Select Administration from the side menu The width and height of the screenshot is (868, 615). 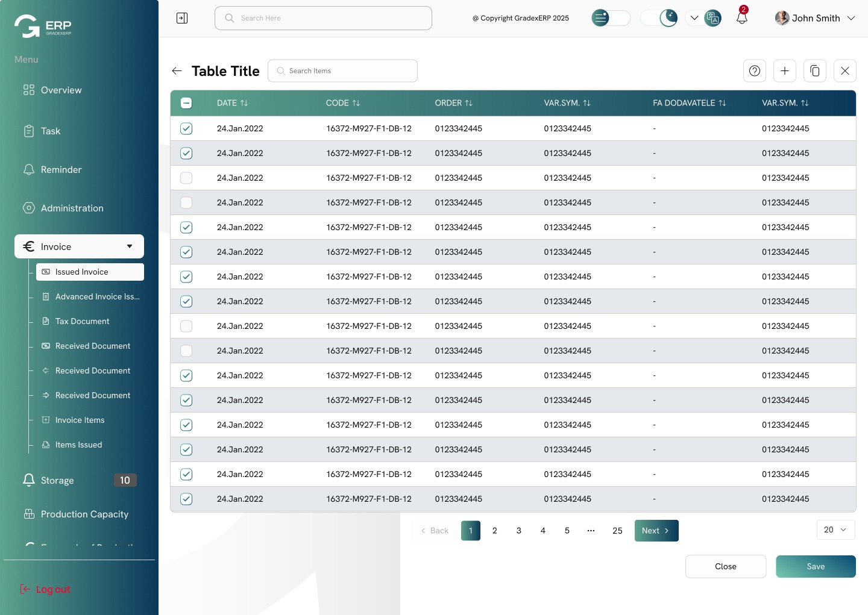pos(72,208)
